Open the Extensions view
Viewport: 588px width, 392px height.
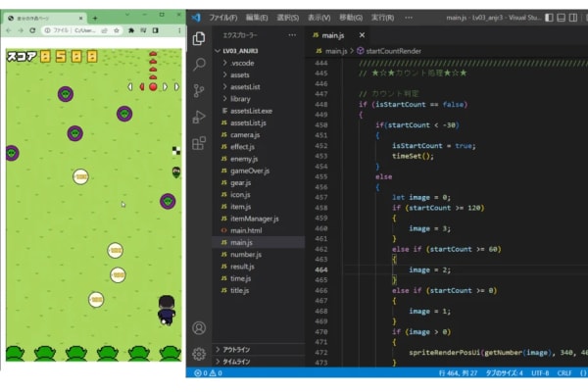[199, 143]
